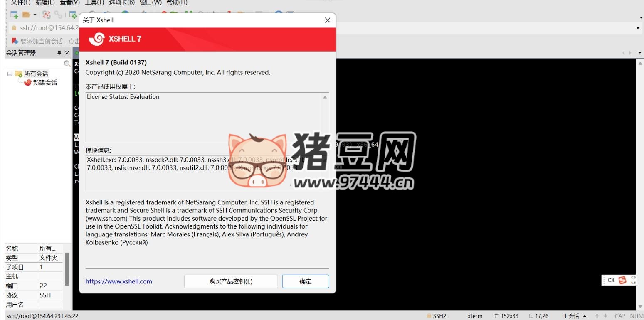This screenshot has height=320, width=644.
Task: Toggle the CH language input indicator
Action: click(x=611, y=280)
